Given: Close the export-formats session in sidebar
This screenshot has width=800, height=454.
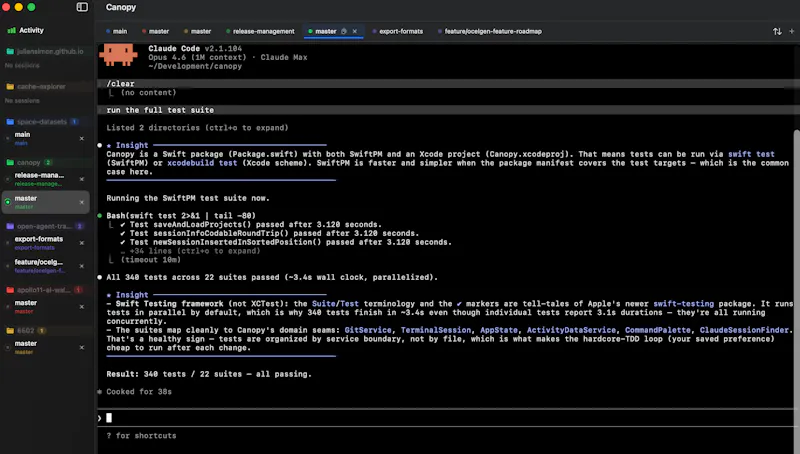Looking at the screenshot, I should click(82, 243).
